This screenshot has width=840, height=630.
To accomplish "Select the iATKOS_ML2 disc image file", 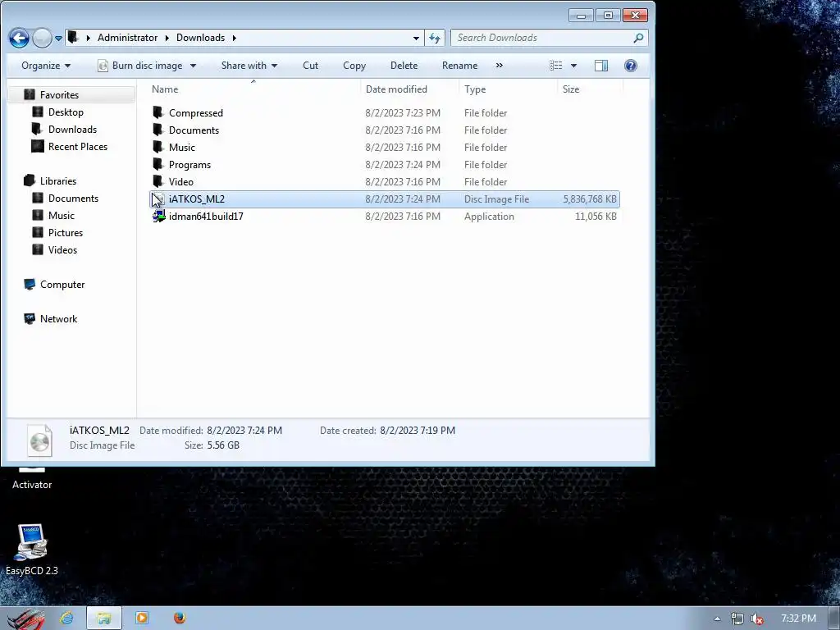I will pyautogui.click(x=385, y=199).
